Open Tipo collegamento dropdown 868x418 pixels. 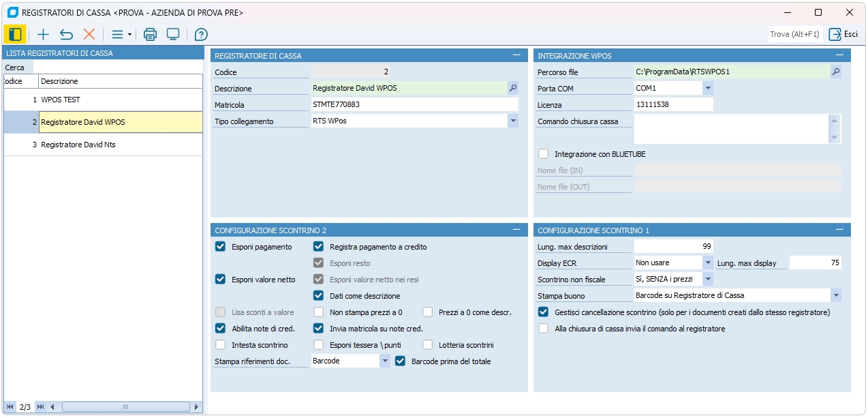pos(512,121)
